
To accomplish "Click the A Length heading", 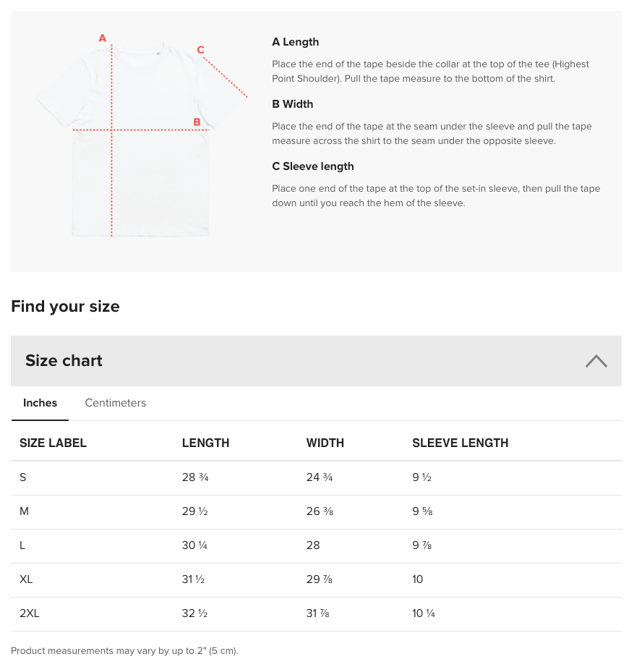I will pyautogui.click(x=296, y=42).
